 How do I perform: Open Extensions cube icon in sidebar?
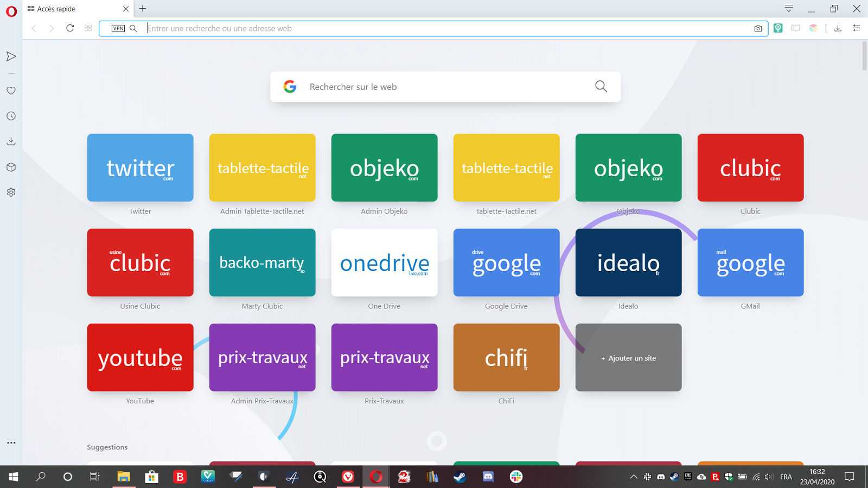11,167
